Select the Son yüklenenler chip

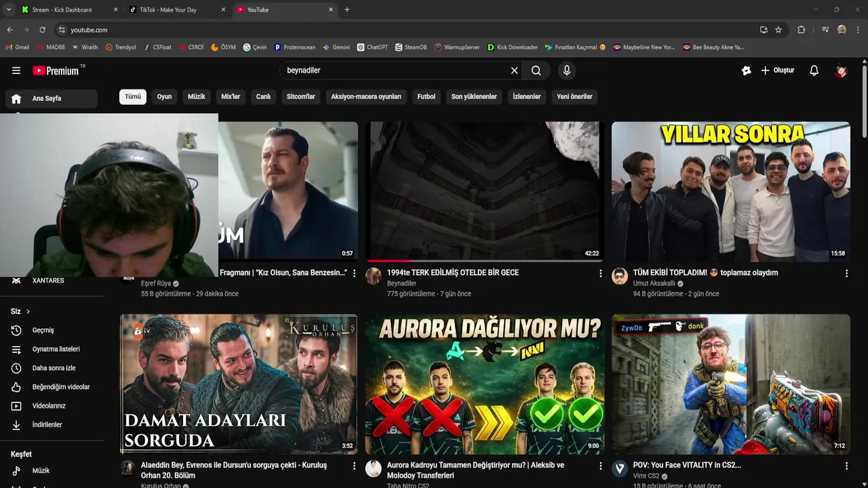pyautogui.click(x=474, y=96)
